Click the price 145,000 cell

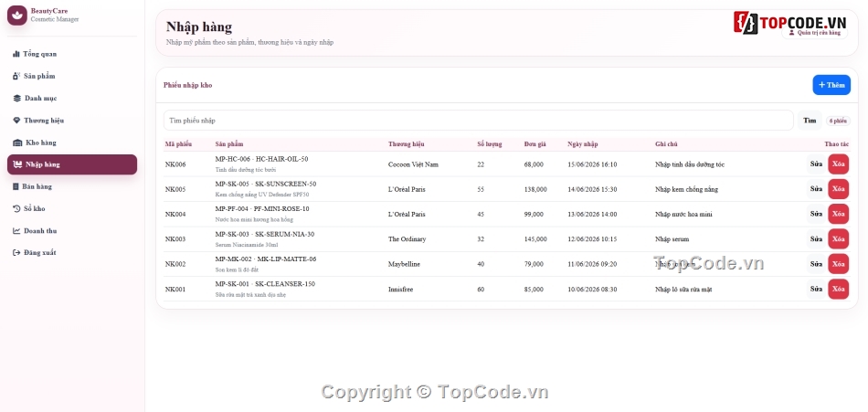click(535, 239)
